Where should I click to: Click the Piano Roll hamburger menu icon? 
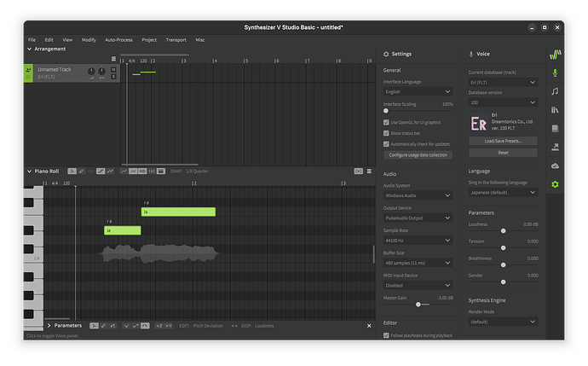click(x=369, y=171)
